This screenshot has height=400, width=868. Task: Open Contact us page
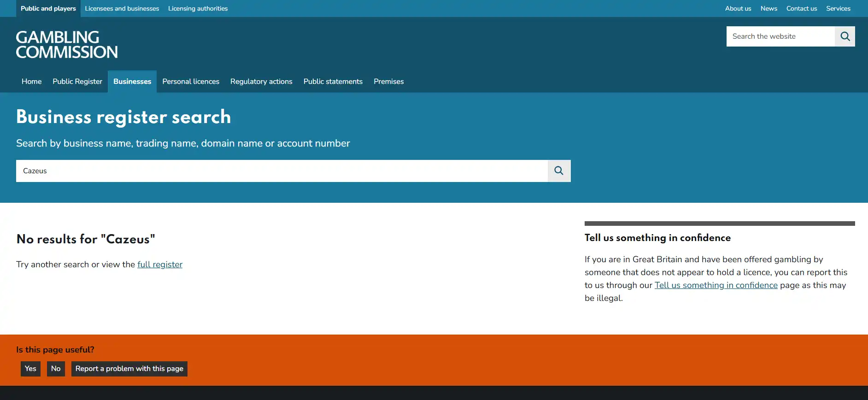[802, 9]
